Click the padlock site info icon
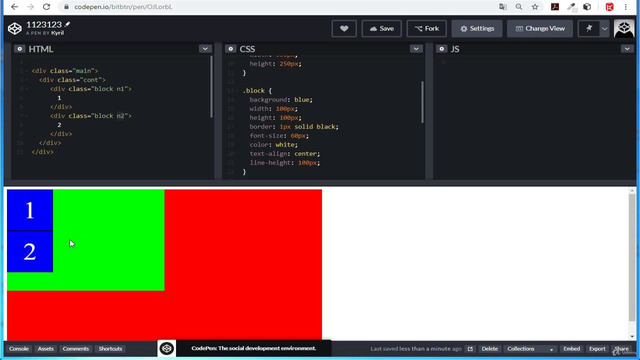 point(66,7)
